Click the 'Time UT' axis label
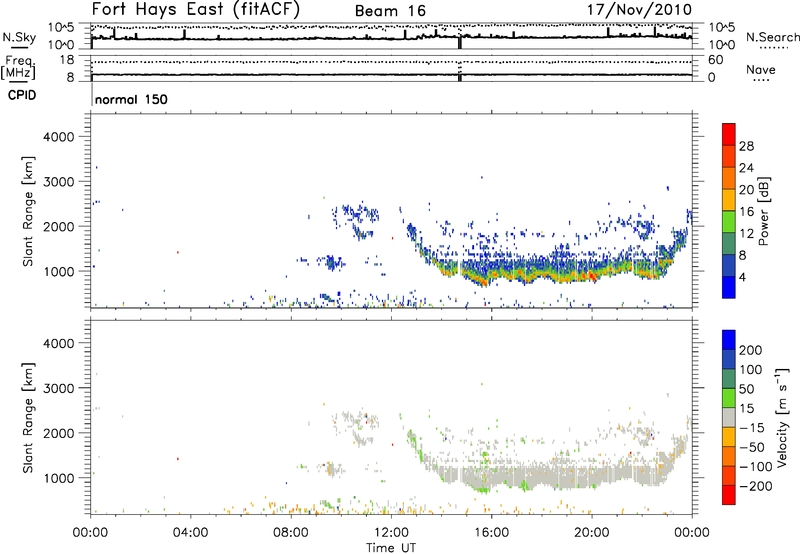The height and width of the screenshot is (554, 800). (391, 547)
